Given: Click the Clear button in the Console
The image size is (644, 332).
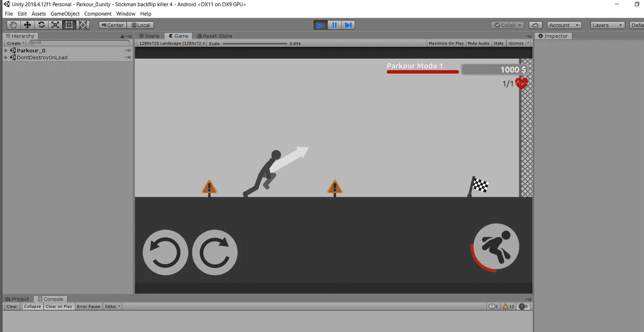Looking at the screenshot, I should (x=11, y=306).
